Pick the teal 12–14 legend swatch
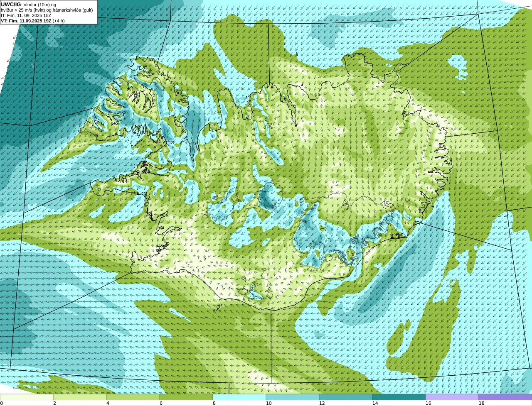This screenshot has width=532, height=406. point(346,397)
